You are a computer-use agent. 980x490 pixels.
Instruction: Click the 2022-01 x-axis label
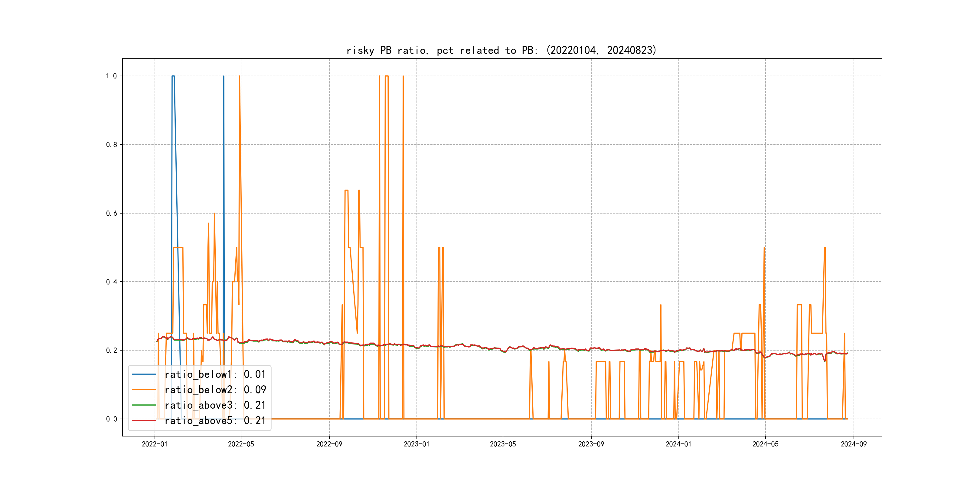(x=155, y=444)
